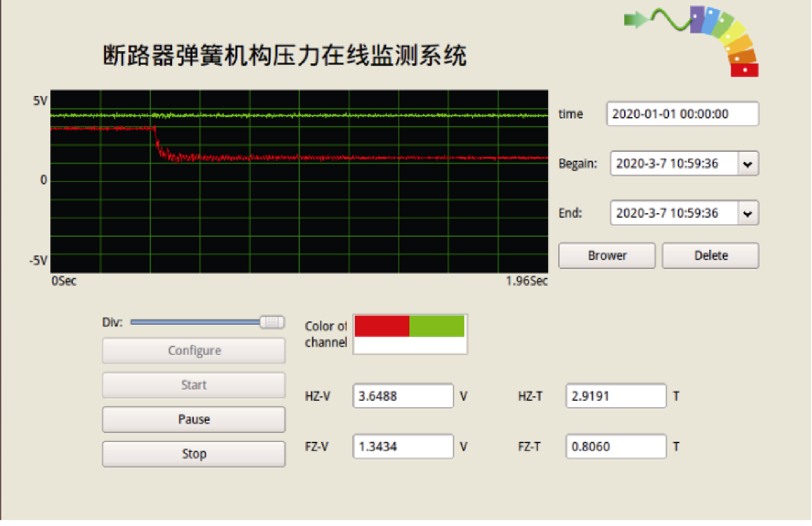Viewport: 812px width, 526px height.
Task: Click the HZ-T value field
Action: click(x=615, y=396)
